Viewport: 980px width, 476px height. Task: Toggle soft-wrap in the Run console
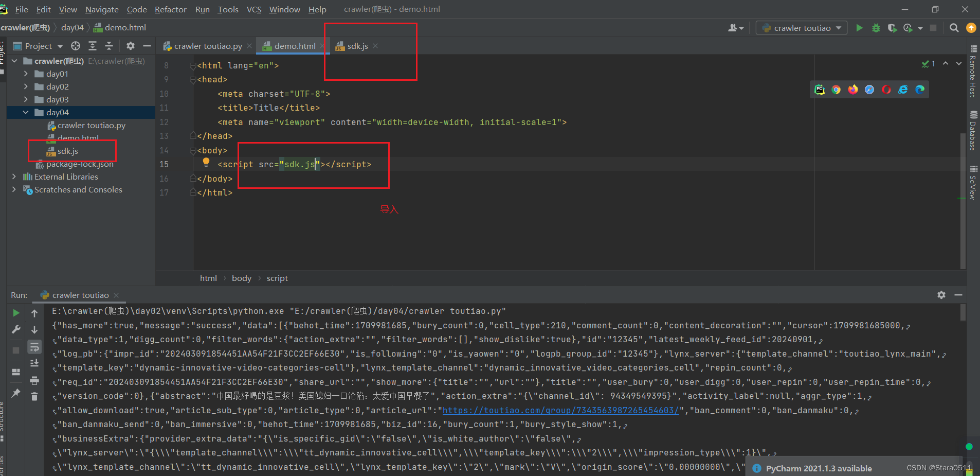click(x=34, y=347)
